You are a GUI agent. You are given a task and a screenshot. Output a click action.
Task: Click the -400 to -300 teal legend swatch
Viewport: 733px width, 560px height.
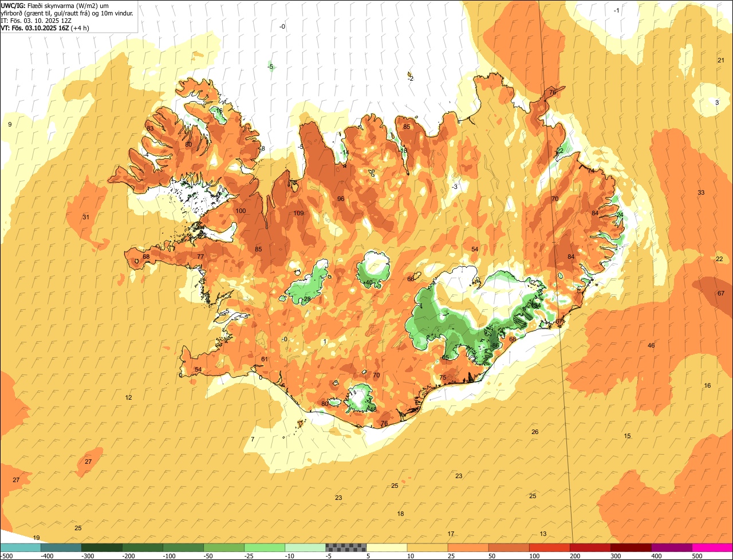pyautogui.click(x=61, y=547)
